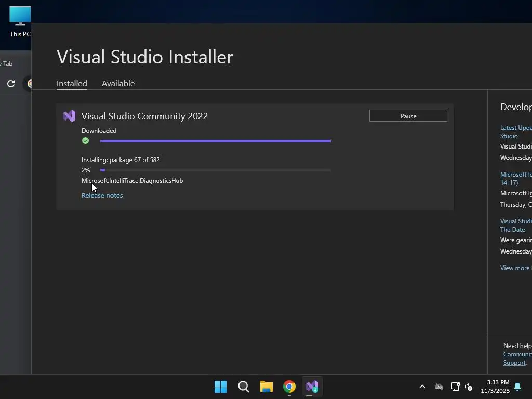Click the green downloaded checkmark icon

[86, 141]
